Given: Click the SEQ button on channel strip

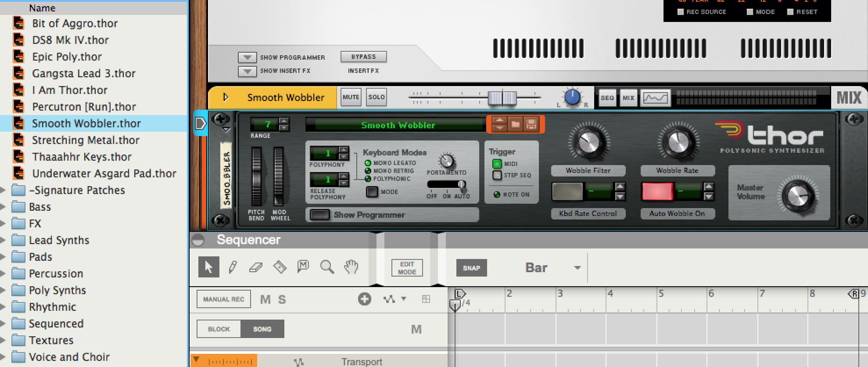Looking at the screenshot, I should pos(607,98).
